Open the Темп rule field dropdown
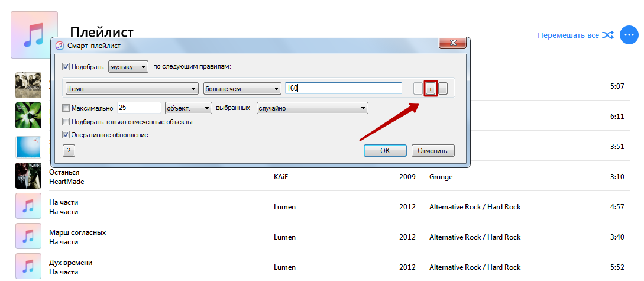Screen dimensions: 644x281 click(131, 88)
